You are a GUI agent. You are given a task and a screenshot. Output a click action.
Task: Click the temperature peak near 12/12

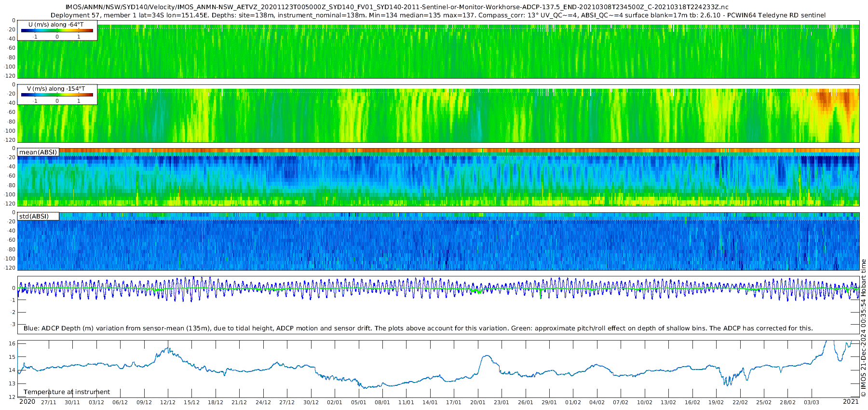click(x=167, y=349)
